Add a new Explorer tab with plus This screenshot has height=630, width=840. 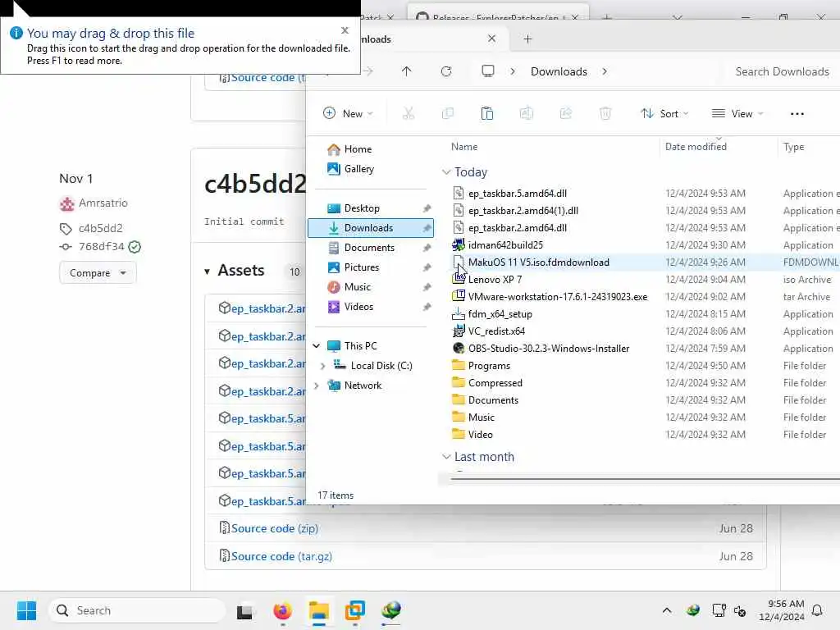527,39
